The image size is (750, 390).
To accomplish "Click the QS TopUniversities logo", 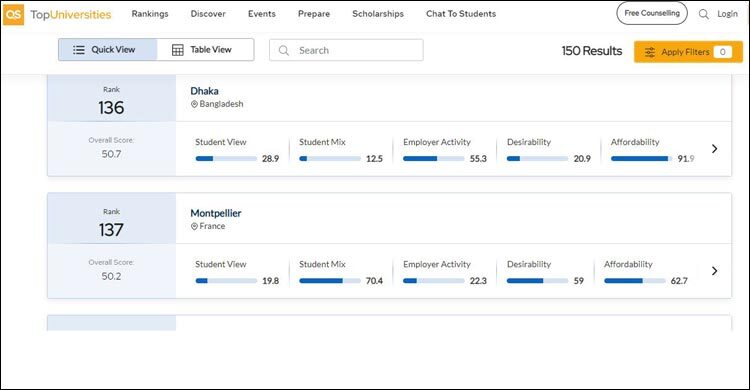I will coord(57,14).
